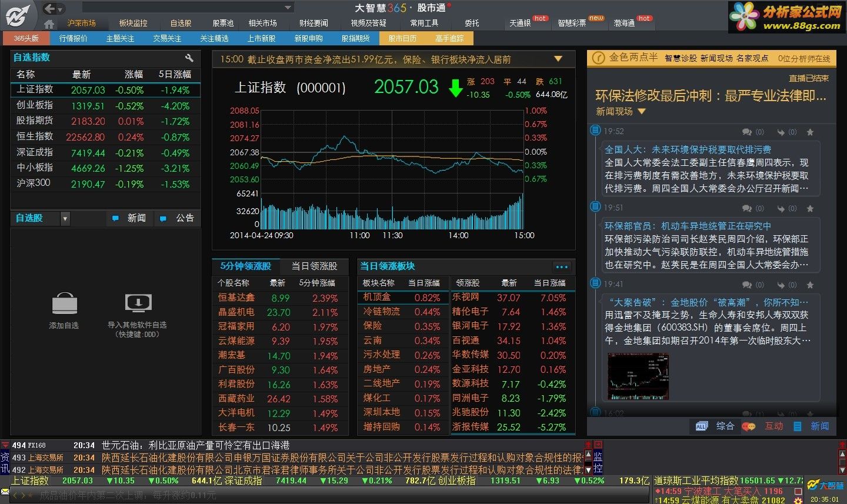
Task: Open the wrench settings in 自选指数 panel
Action: pos(189,58)
